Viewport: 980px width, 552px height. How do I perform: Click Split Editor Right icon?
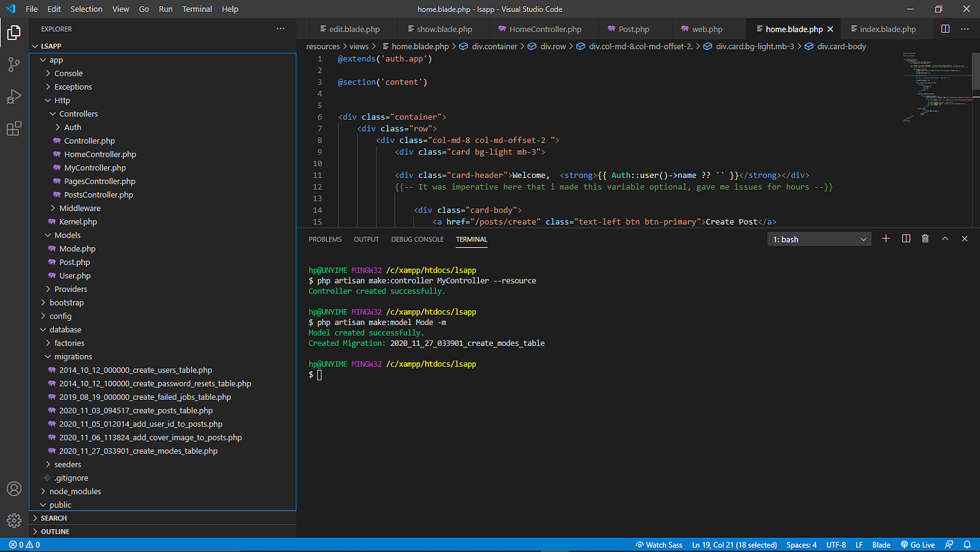946,29
